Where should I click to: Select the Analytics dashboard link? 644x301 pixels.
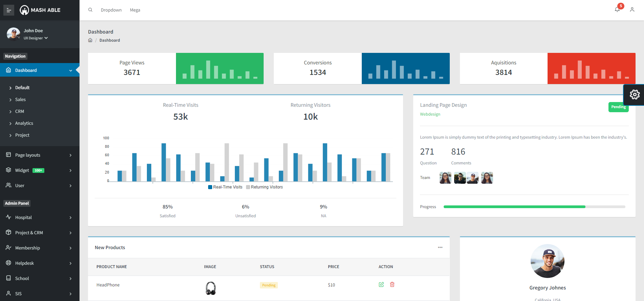pyautogui.click(x=24, y=123)
